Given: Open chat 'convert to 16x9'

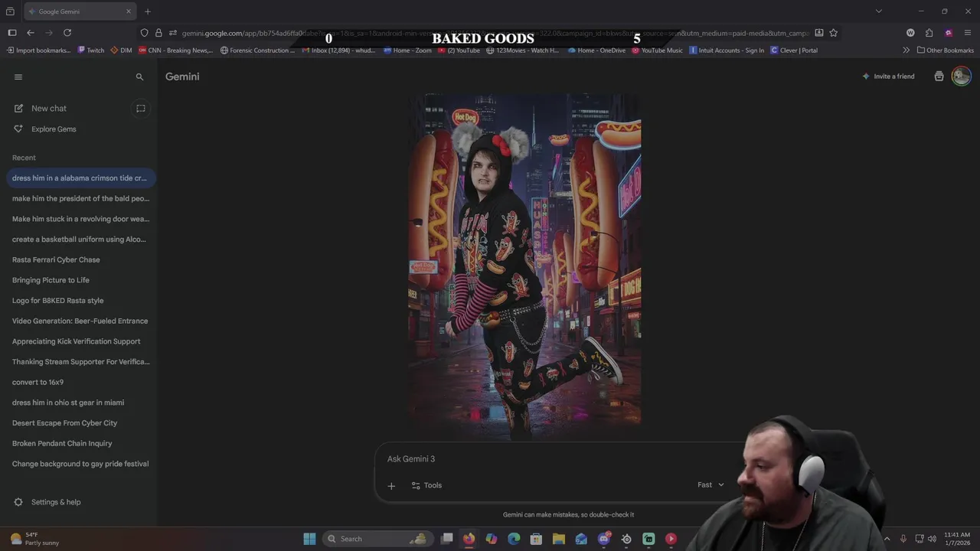Looking at the screenshot, I should [x=80, y=382].
